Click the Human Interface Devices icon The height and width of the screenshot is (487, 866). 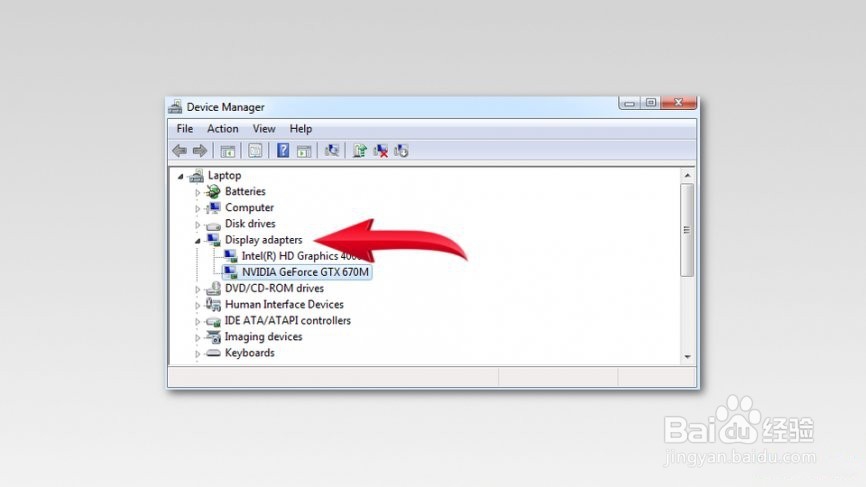pos(213,304)
